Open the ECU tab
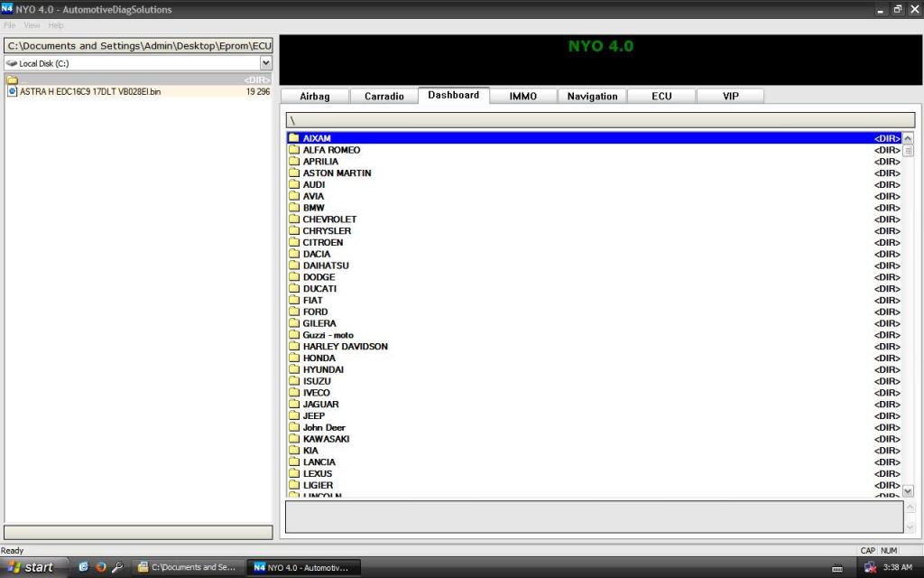 661,97
